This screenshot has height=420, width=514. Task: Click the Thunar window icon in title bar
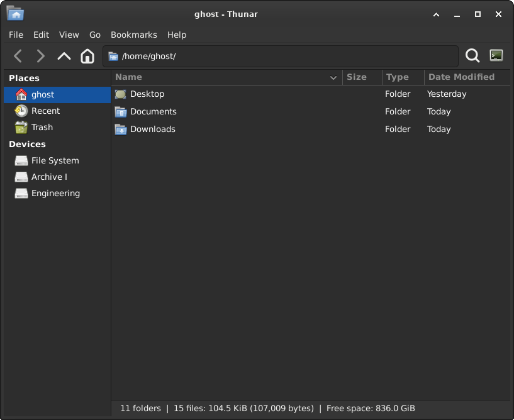pos(15,13)
